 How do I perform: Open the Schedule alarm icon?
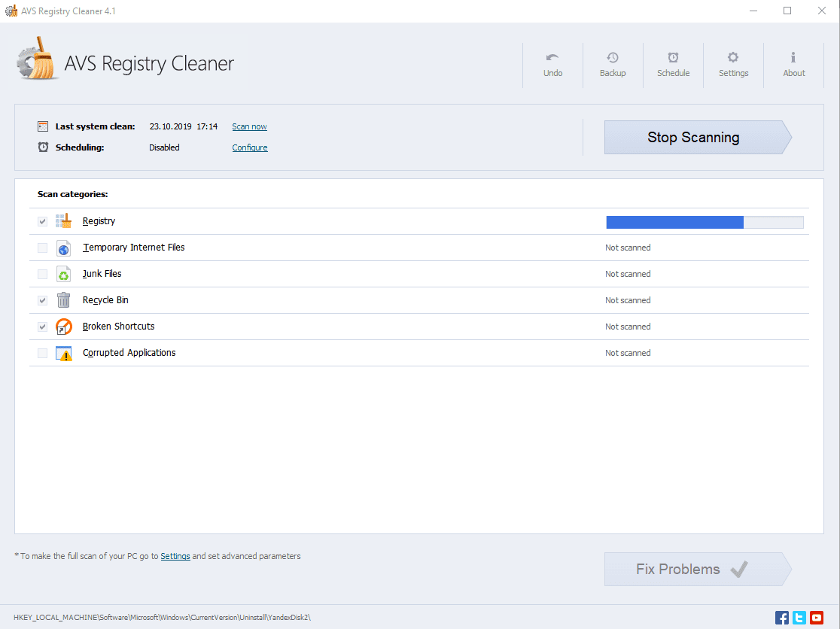673,57
